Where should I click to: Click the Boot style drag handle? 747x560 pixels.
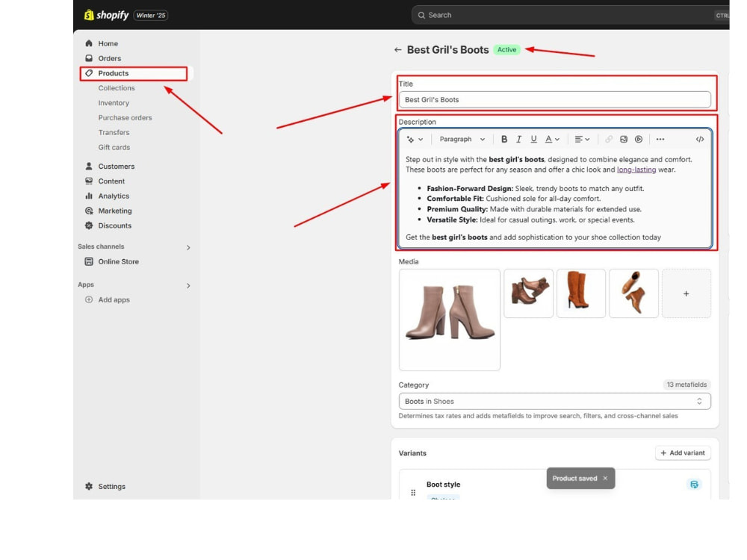click(413, 492)
